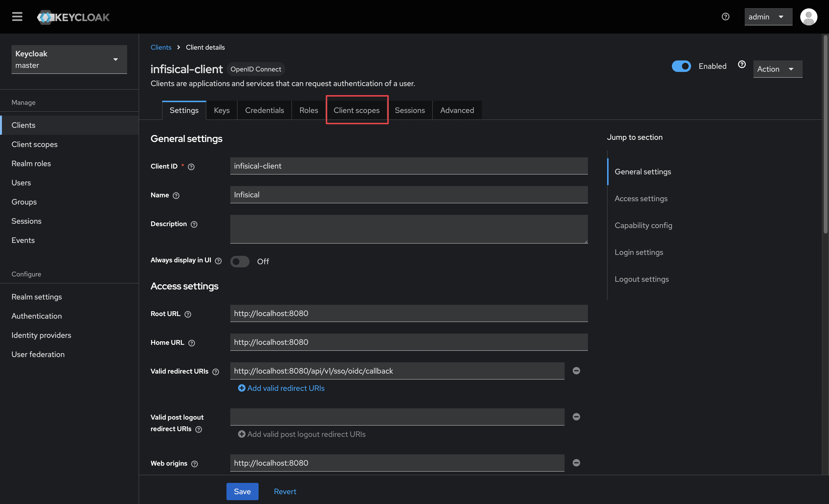Remove the Web origins entry
Viewport: 829px width, 504px height.
576,463
